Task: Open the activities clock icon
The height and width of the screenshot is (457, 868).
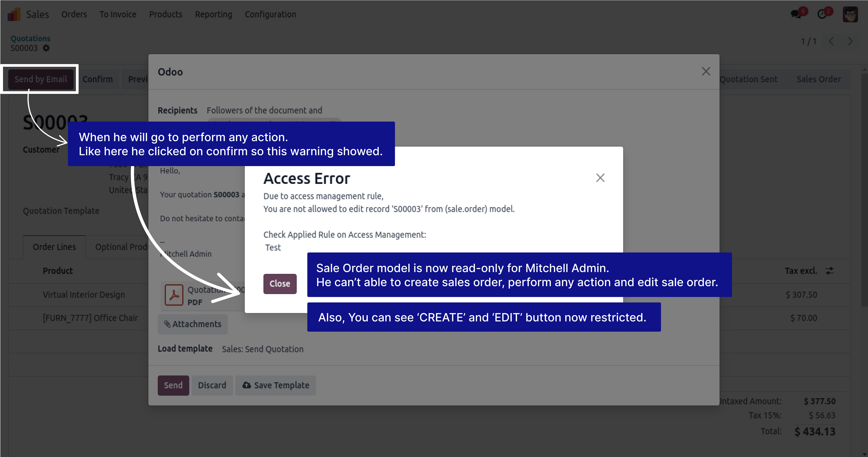Action: [822, 14]
